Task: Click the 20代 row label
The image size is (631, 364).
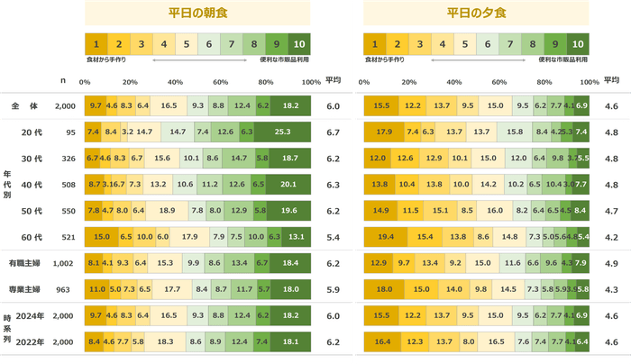Action: pyautogui.click(x=32, y=132)
